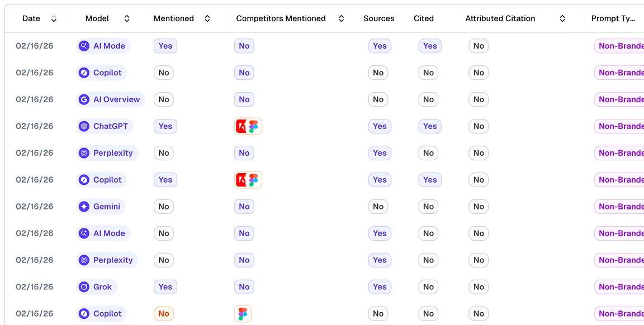Click the ChatGPT model icon
Screen dimensions: 644x325
(84, 126)
